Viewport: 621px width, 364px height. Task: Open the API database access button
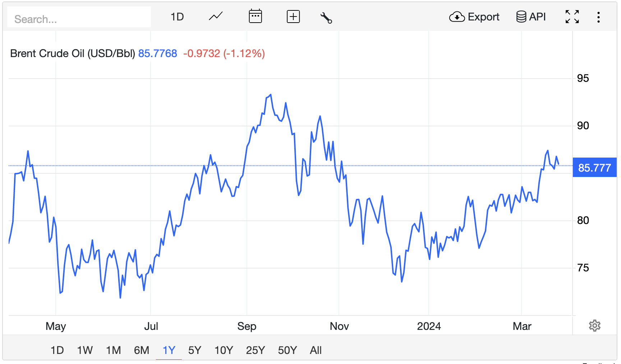(531, 17)
